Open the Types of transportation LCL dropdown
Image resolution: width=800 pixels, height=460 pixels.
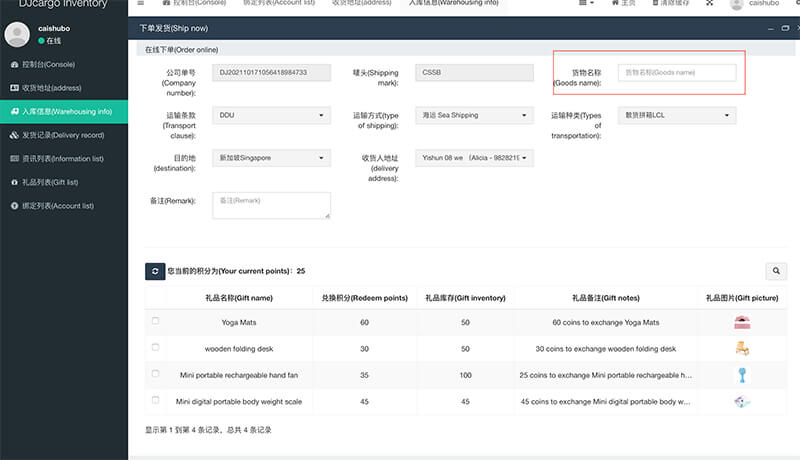click(677, 115)
